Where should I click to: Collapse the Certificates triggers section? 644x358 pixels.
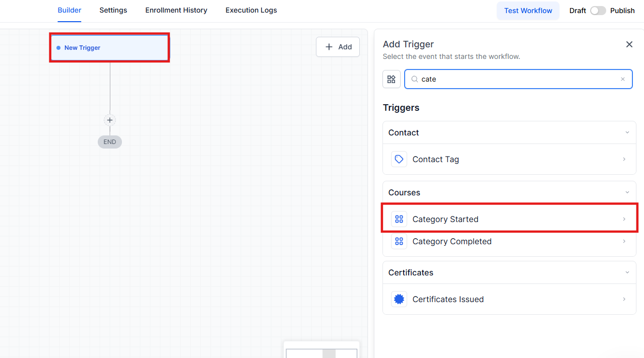coord(627,272)
